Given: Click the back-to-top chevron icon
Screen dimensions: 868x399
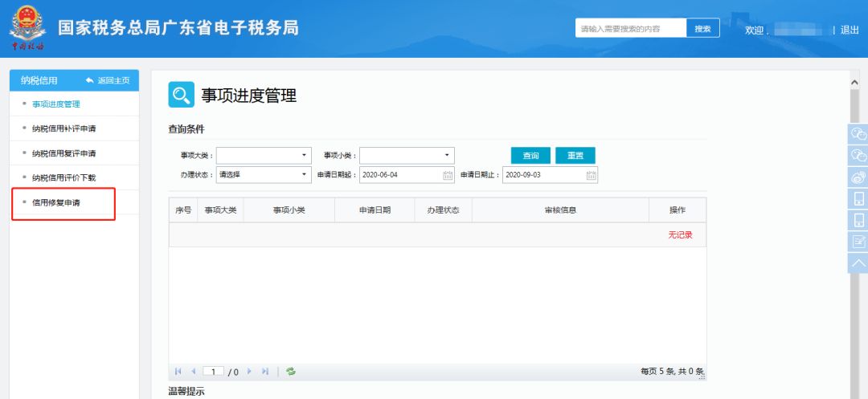Looking at the screenshot, I should point(858,263).
